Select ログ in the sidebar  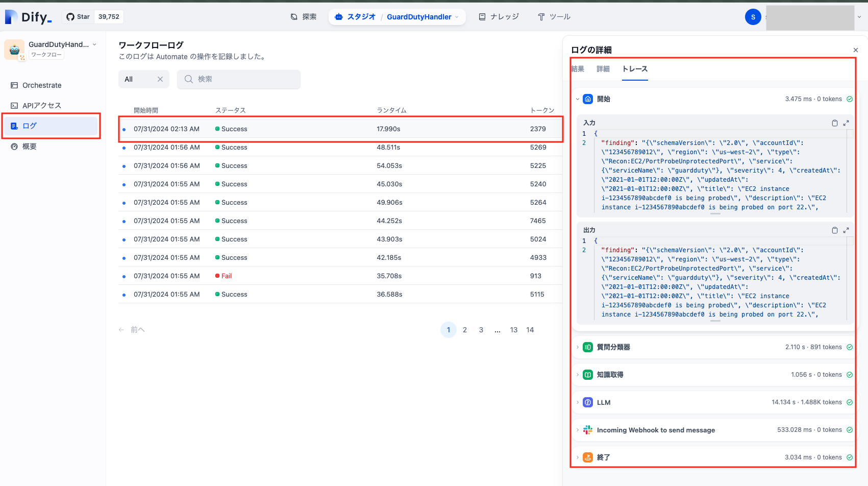click(x=51, y=126)
